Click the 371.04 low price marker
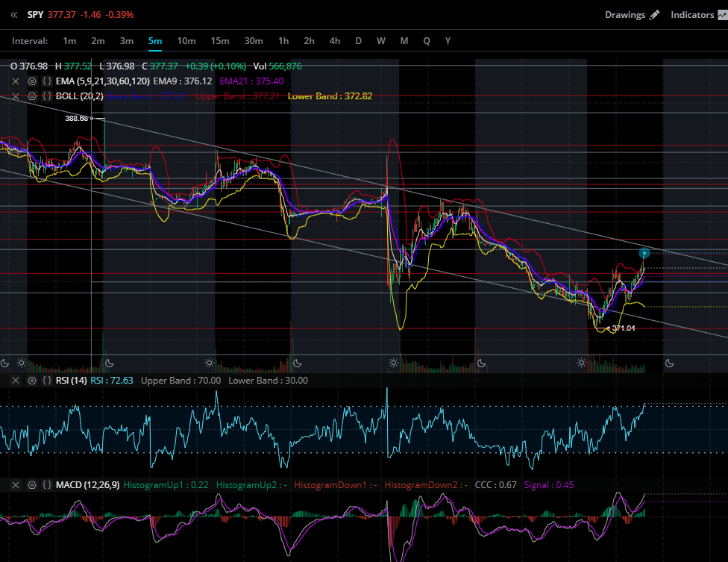This screenshot has width=728, height=562. tap(623, 328)
